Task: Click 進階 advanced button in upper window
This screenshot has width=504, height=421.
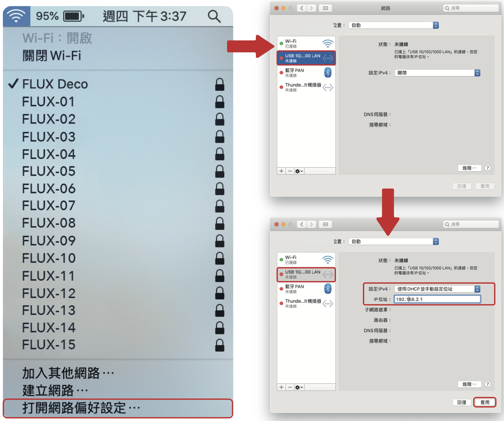Action: point(469,168)
